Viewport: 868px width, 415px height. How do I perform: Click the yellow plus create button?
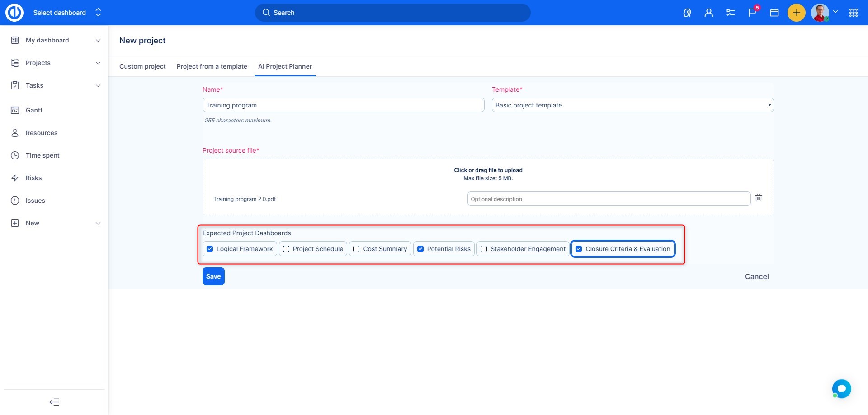pyautogui.click(x=796, y=13)
